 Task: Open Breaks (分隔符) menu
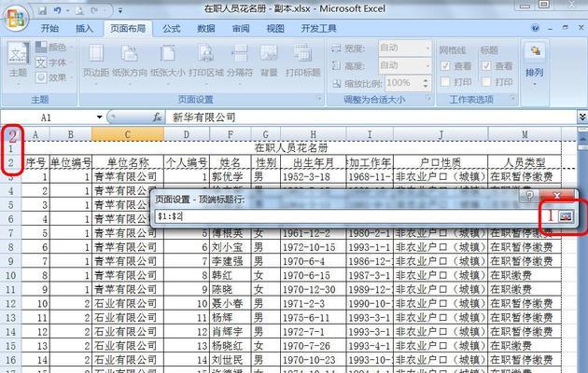[x=240, y=62]
